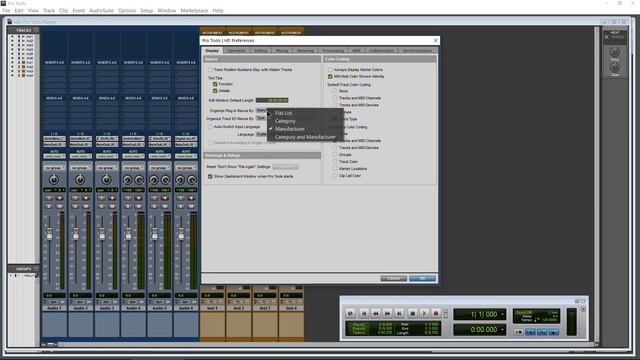Solo the Audio 3 track
The image size is (640, 360).
pyautogui.click(x=102, y=206)
